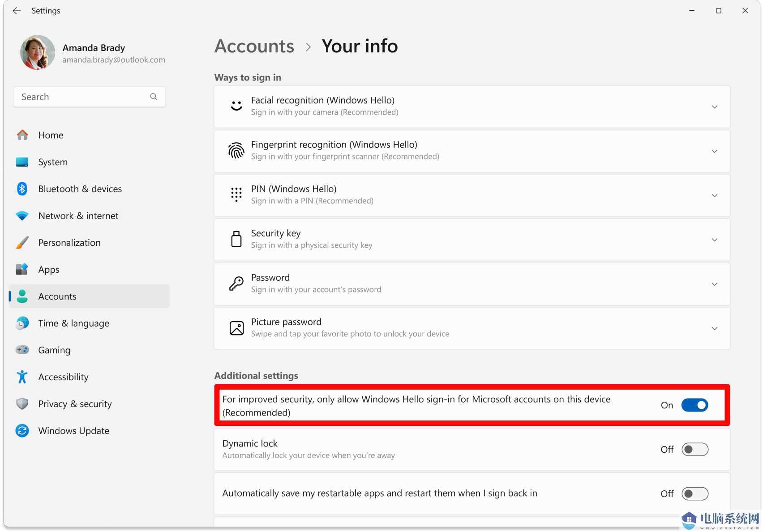This screenshot has height=532, width=763.
Task: Open the Home page label
Action: [51, 135]
